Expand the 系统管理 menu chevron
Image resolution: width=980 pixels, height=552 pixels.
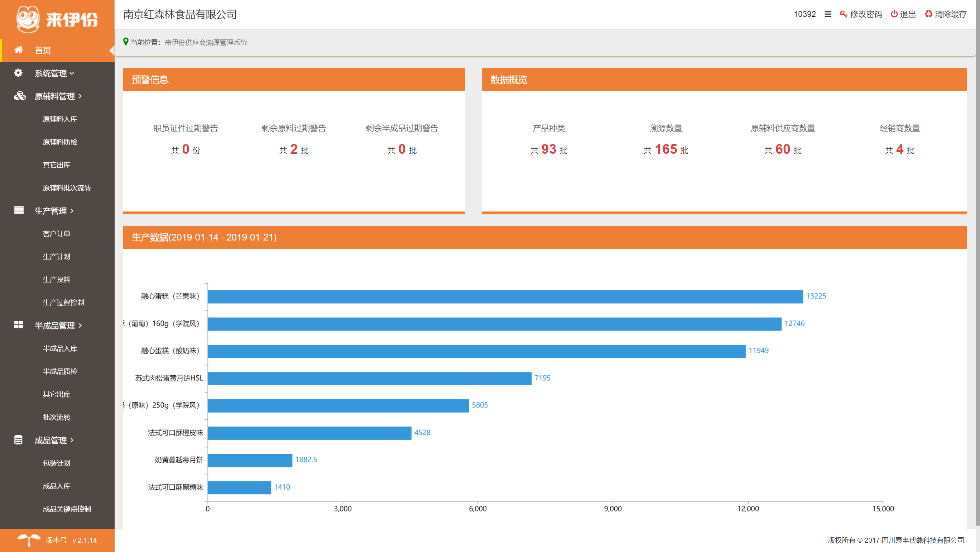pyautogui.click(x=72, y=73)
